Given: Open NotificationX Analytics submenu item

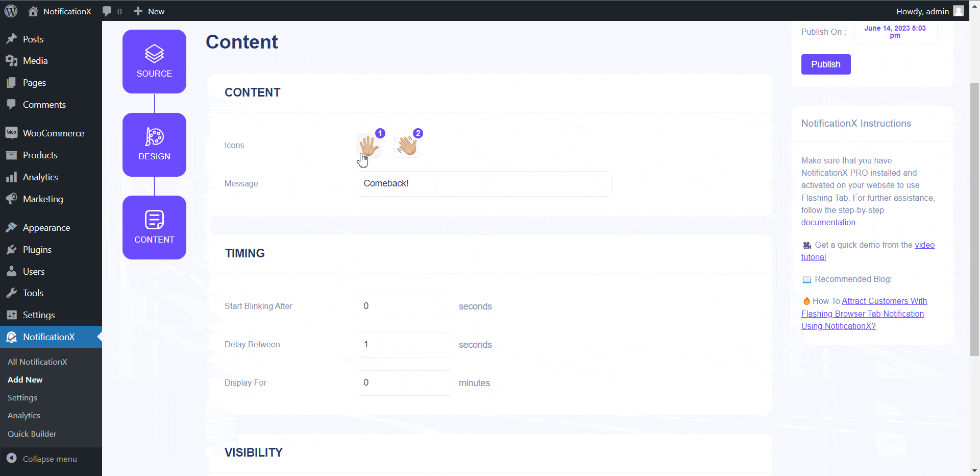Looking at the screenshot, I should (x=24, y=415).
